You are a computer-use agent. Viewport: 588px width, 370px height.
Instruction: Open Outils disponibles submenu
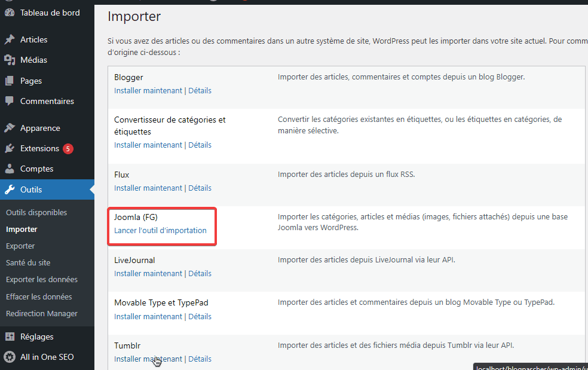pos(36,212)
